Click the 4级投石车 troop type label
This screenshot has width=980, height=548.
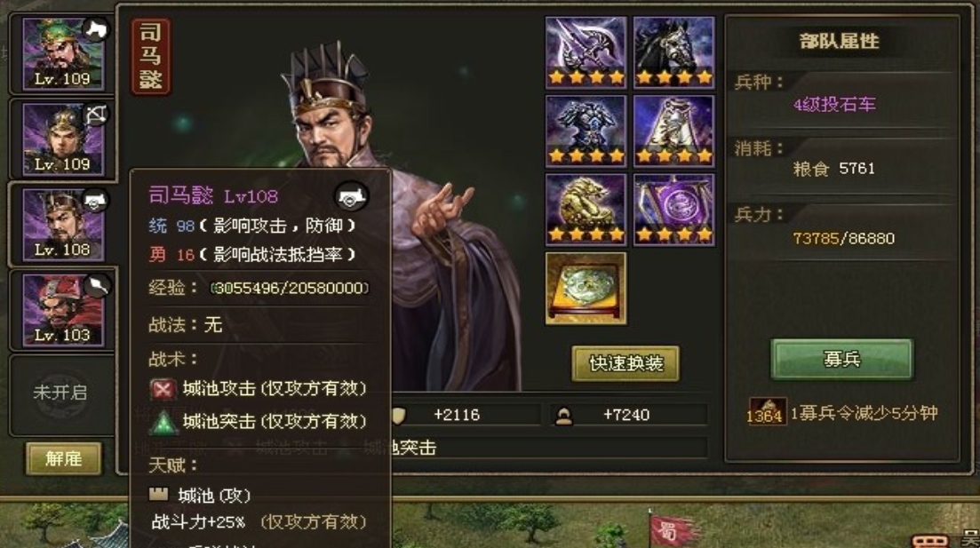834,104
